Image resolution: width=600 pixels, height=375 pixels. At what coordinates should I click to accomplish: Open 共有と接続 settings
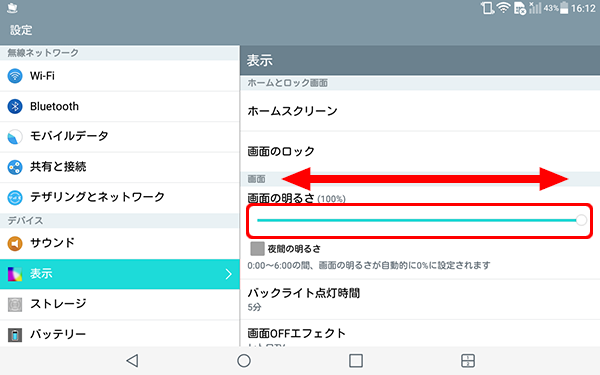[120, 167]
